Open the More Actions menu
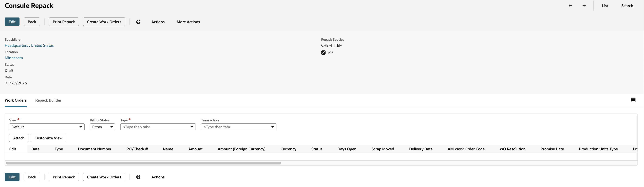Screen dimensions: 644x187 [x=188, y=22]
